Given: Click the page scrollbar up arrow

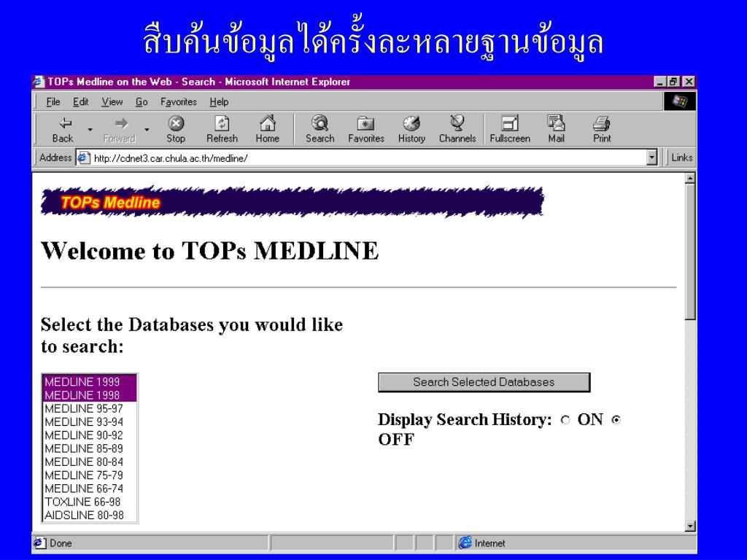Looking at the screenshot, I should (690, 179).
